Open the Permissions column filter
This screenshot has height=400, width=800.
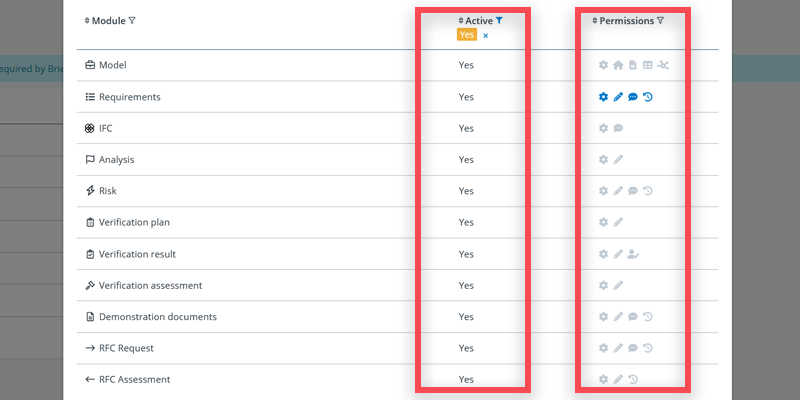pos(660,20)
